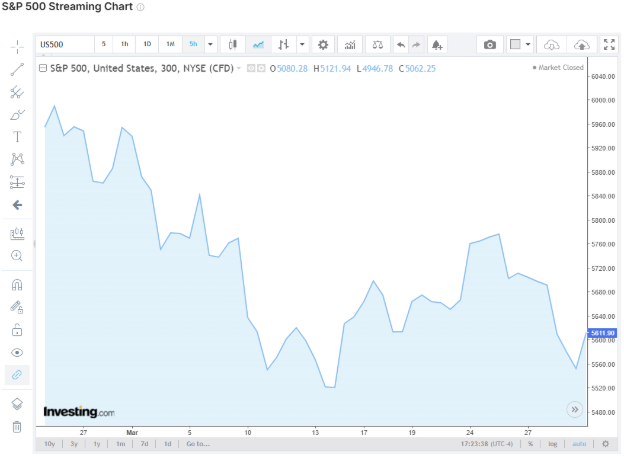Click the compare symbols scale icon

[378, 45]
